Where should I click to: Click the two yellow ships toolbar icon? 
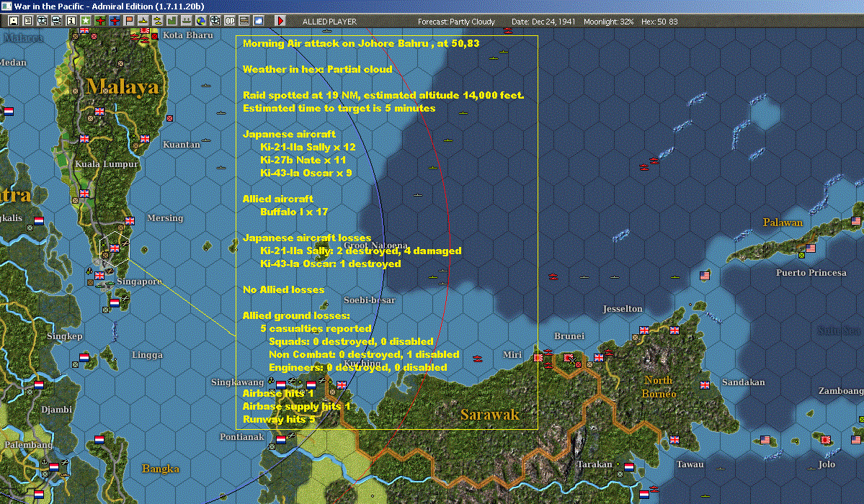158,21
